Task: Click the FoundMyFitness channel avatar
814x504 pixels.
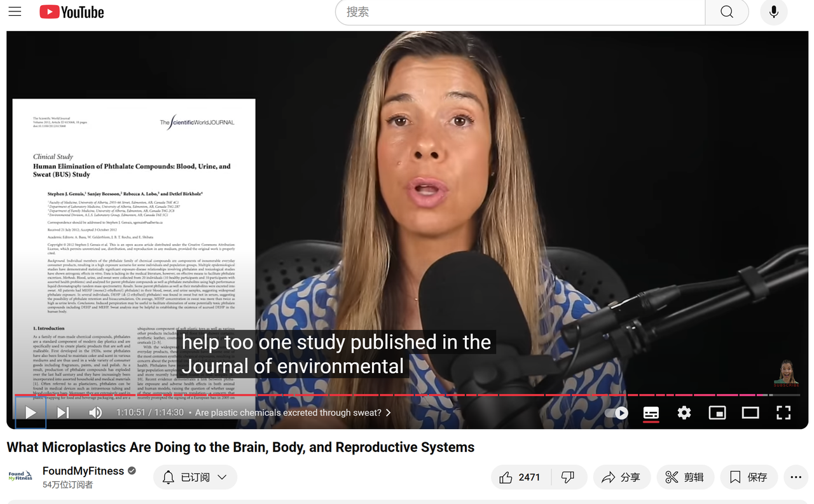Action: tap(20, 477)
